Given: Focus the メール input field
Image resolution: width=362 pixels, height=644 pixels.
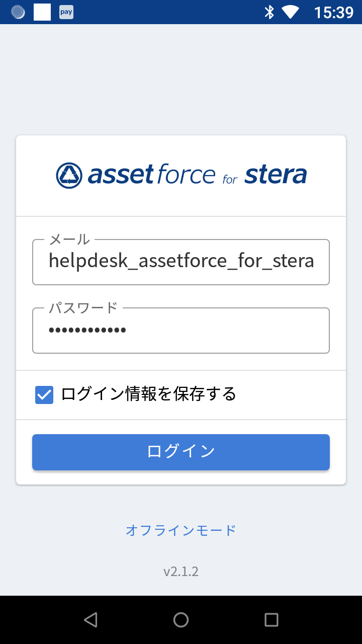Looking at the screenshot, I should 181,262.
